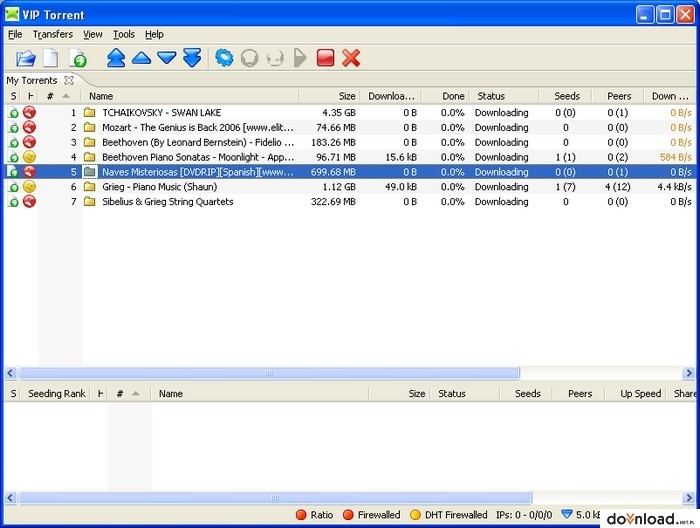Click upper list scroll right arrow

click(x=689, y=373)
